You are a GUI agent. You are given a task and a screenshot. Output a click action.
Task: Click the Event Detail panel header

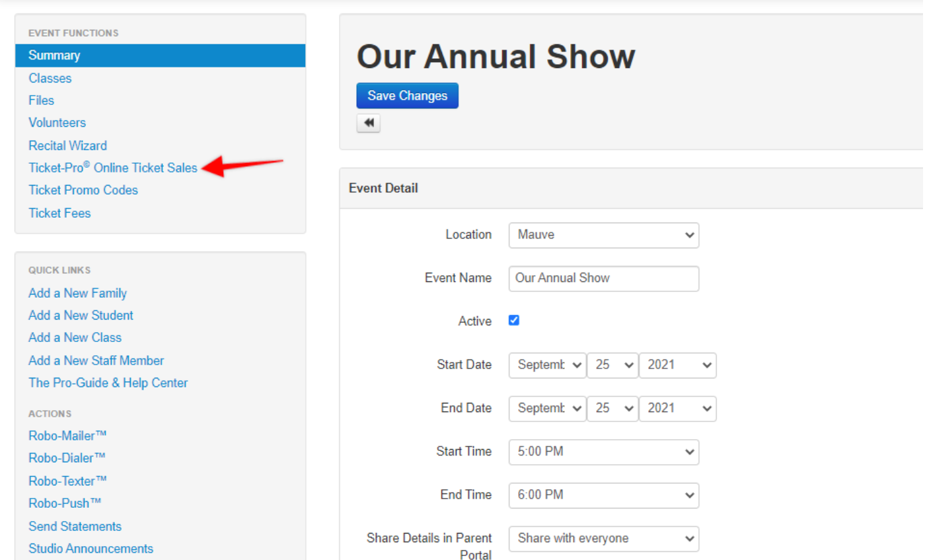pyautogui.click(x=632, y=188)
